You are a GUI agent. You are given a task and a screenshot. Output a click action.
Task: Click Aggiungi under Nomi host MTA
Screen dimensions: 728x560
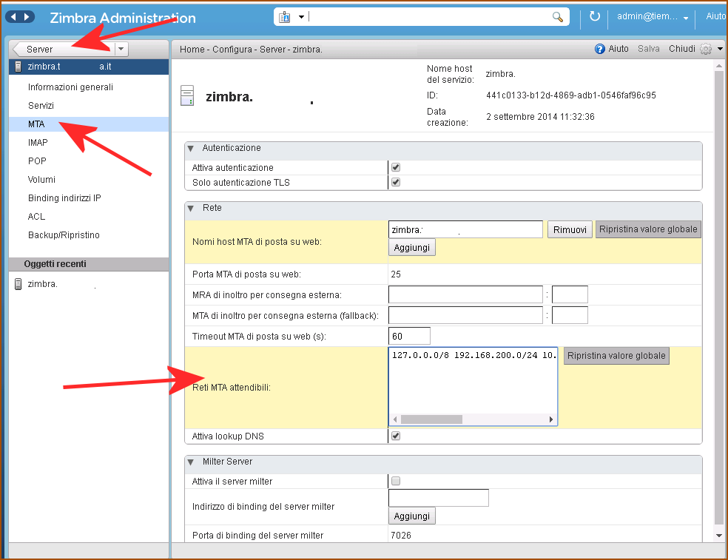pos(412,248)
